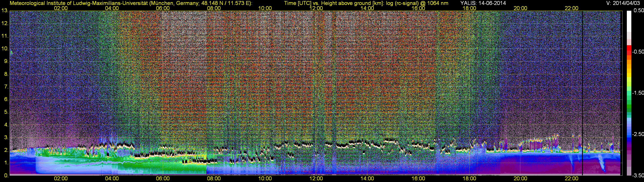Click the 06:00 label on the bottom axis
The image size is (644, 182).
pos(163,179)
